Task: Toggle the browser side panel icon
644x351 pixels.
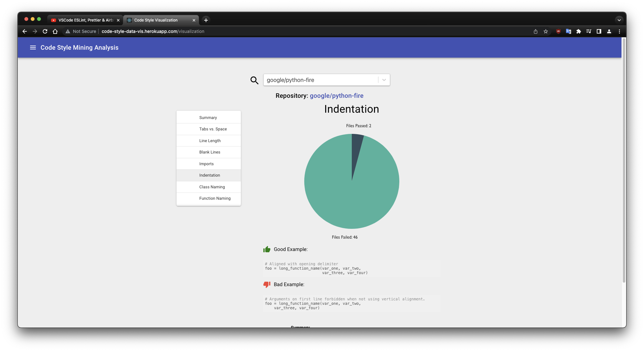Action: coord(599,31)
